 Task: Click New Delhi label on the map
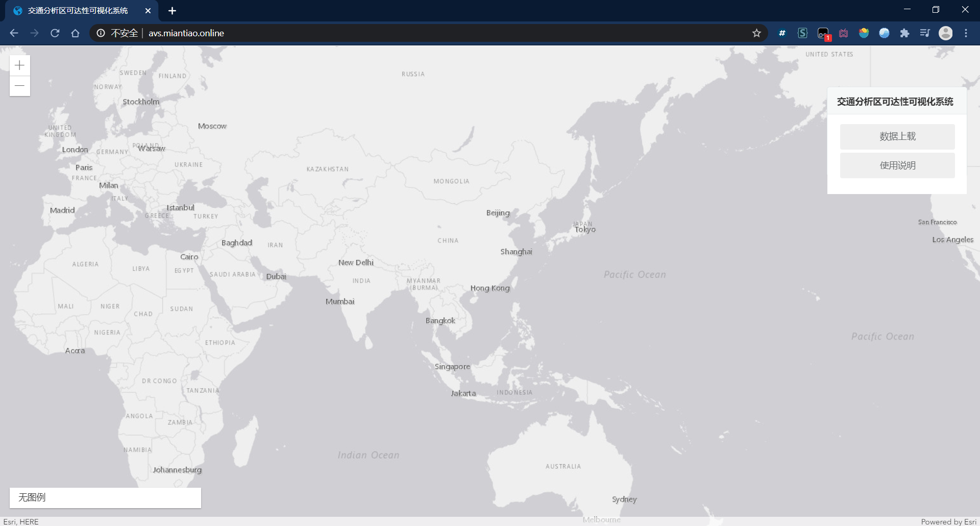pyautogui.click(x=356, y=262)
